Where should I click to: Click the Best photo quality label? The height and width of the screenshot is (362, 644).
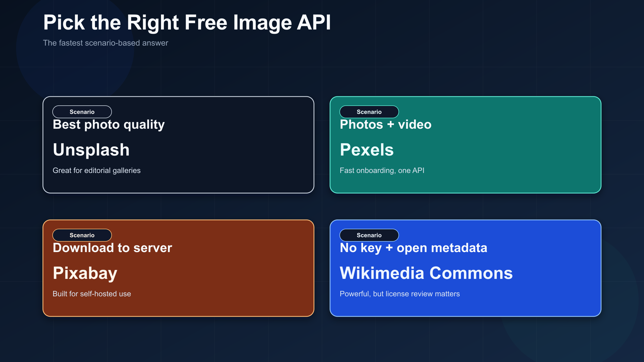pyautogui.click(x=108, y=124)
